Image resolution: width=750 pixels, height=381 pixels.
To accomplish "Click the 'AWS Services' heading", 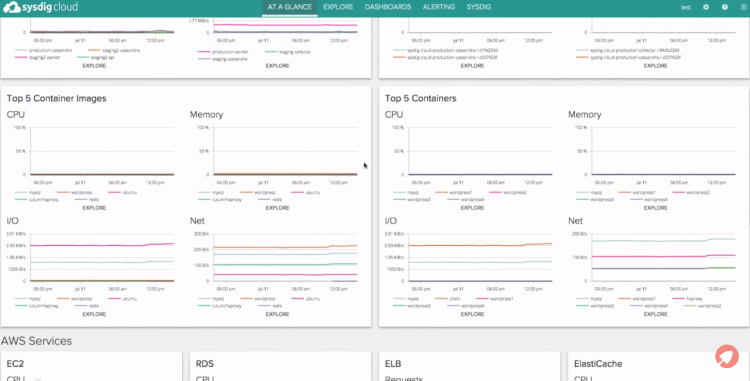I will [36, 341].
